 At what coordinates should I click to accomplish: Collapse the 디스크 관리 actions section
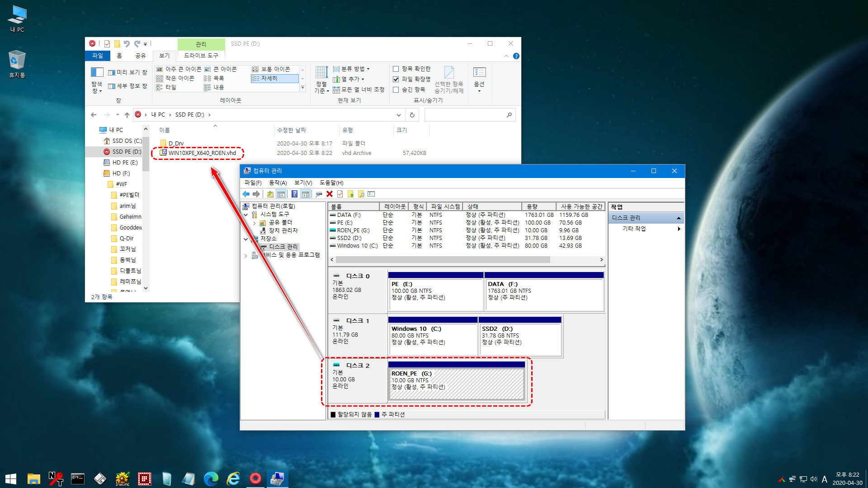(x=679, y=218)
